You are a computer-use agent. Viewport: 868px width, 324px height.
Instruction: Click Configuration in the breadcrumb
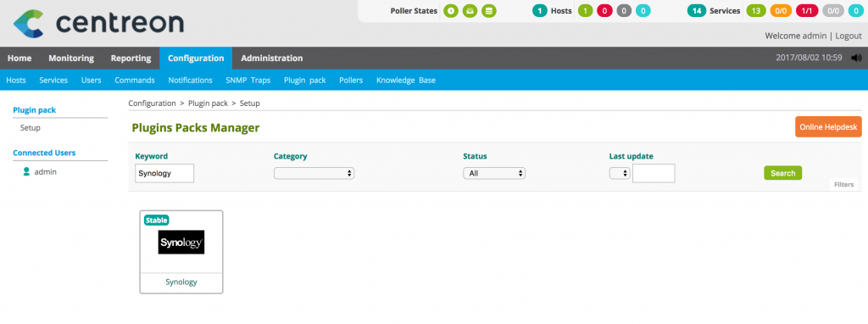click(153, 103)
